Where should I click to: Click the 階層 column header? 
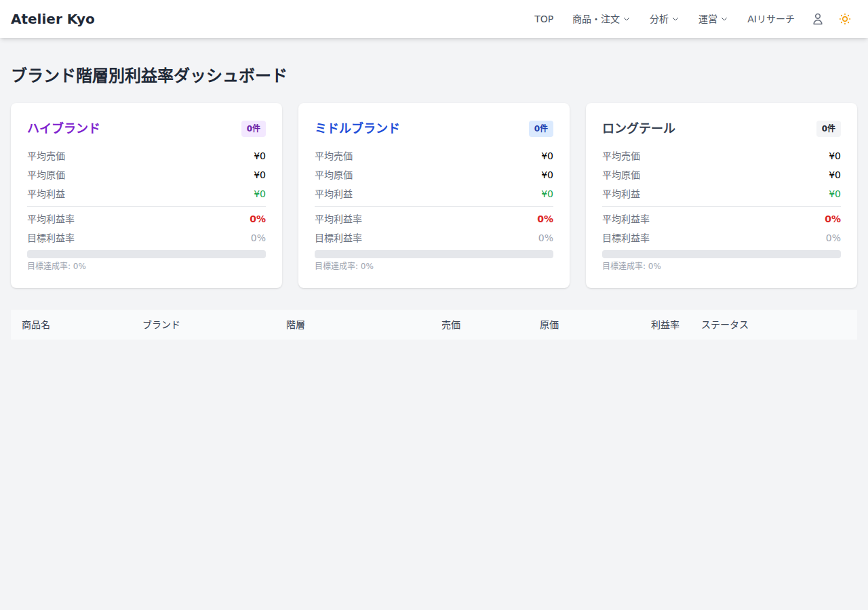tap(296, 325)
